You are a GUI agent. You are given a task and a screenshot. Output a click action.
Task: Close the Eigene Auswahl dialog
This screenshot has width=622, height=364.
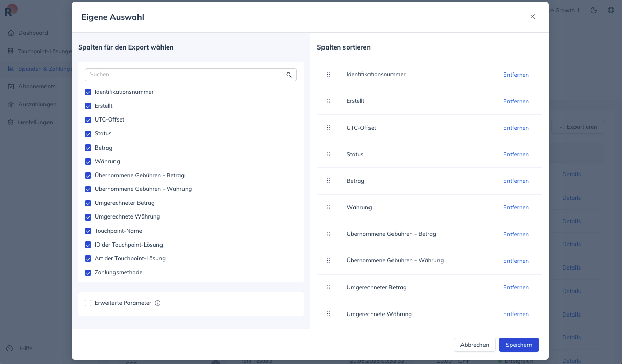click(x=533, y=17)
